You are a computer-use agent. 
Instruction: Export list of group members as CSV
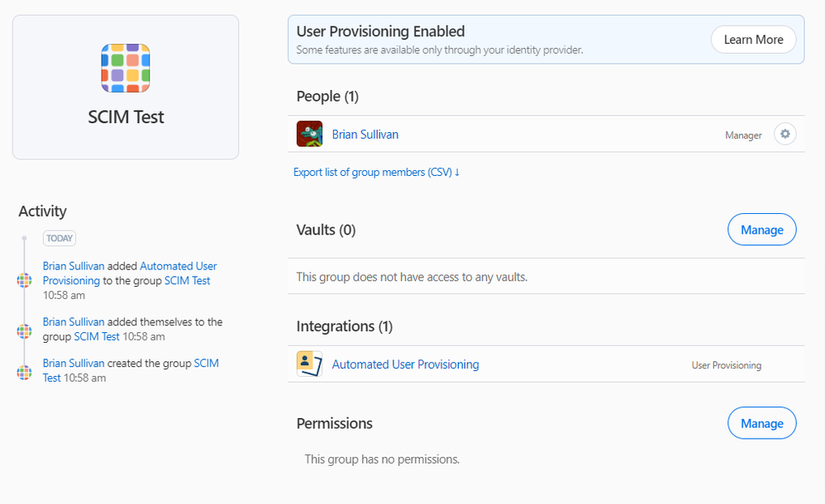(x=376, y=172)
